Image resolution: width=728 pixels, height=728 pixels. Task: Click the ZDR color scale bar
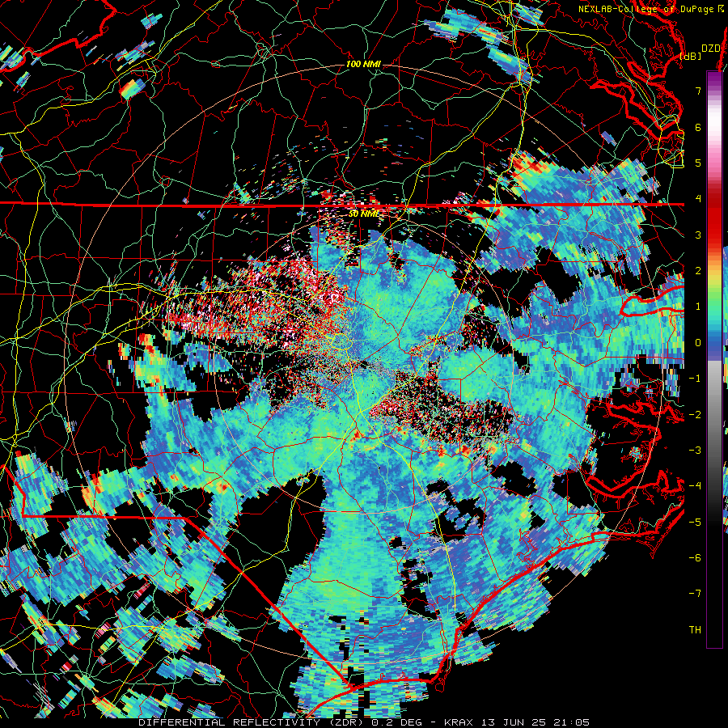[714, 359]
